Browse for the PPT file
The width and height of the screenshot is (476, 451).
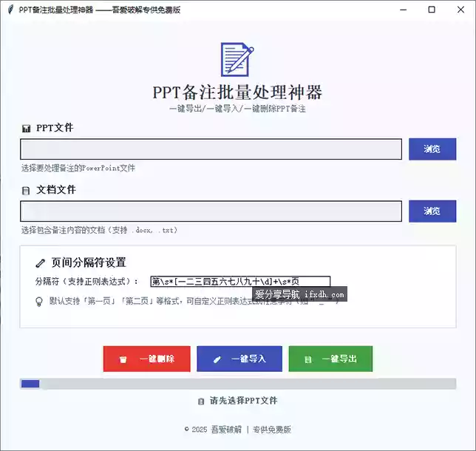click(x=432, y=149)
